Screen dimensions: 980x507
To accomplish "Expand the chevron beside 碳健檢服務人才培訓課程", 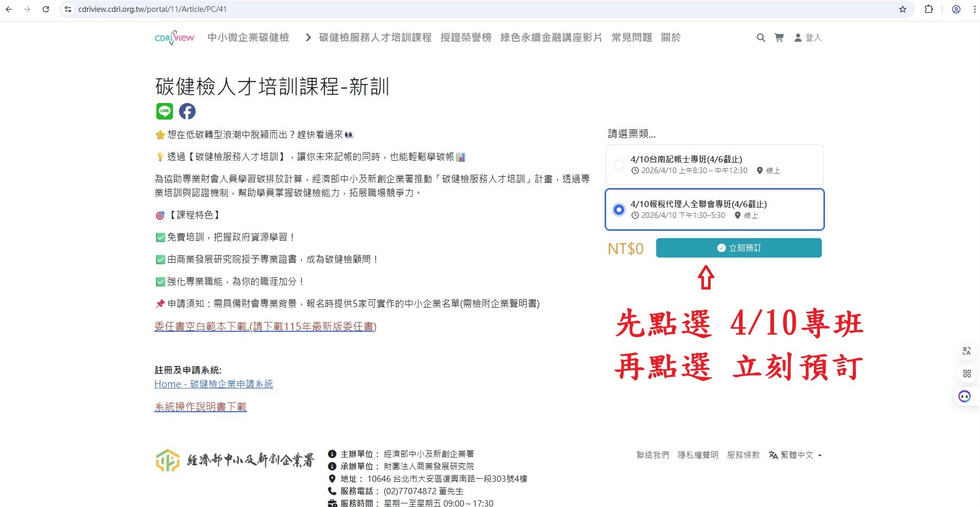I will tap(308, 38).
